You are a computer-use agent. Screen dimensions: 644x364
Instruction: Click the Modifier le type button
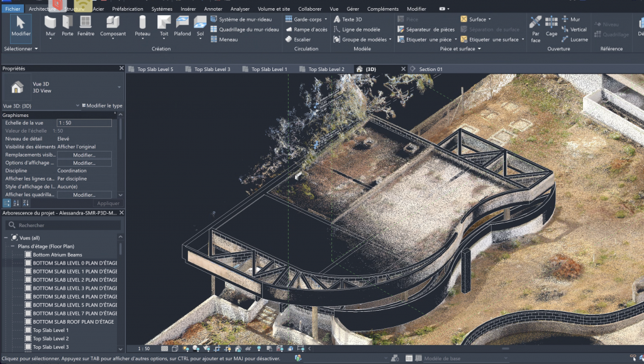coord(103,106)
